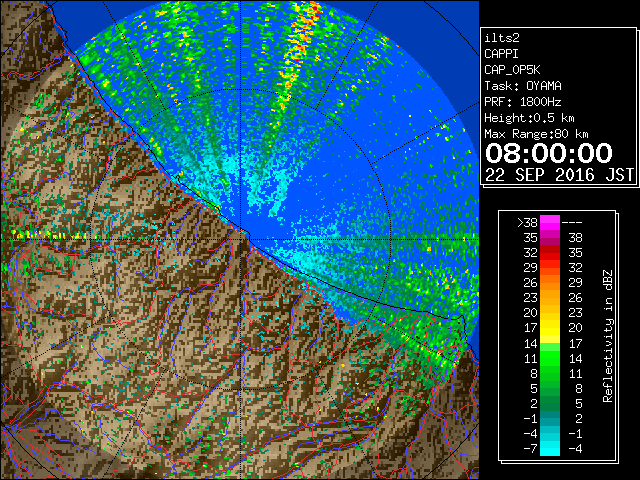640x480 pixels.
Task: Click the 'Max Range:80 km' entry
Action: (536, 134)
